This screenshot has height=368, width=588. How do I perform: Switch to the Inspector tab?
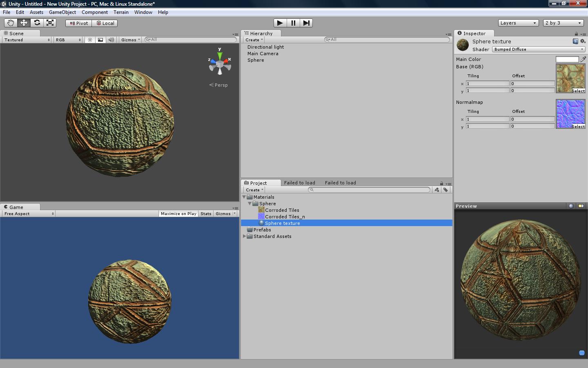[474, 34]
